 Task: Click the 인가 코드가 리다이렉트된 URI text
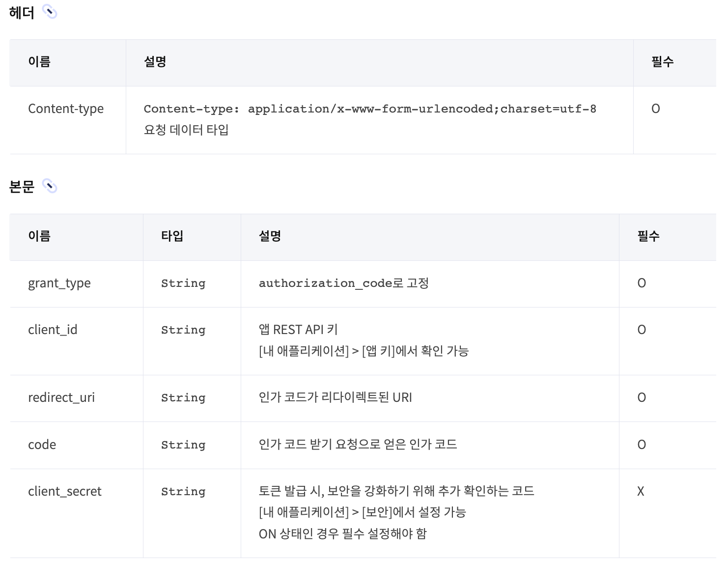click(336, 397)
